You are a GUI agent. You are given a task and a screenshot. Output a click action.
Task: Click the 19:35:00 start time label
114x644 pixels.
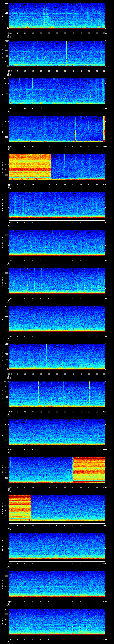pos(9,260)
